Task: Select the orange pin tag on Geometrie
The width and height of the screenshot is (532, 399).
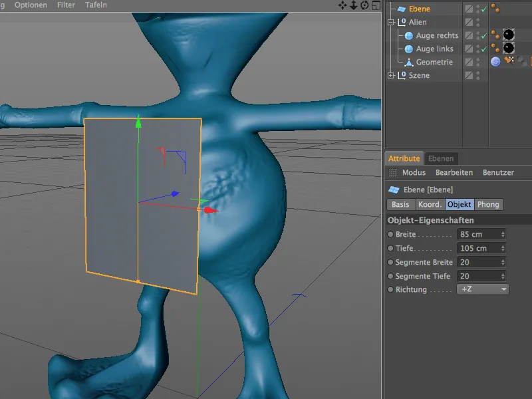Action: [509, 61]
